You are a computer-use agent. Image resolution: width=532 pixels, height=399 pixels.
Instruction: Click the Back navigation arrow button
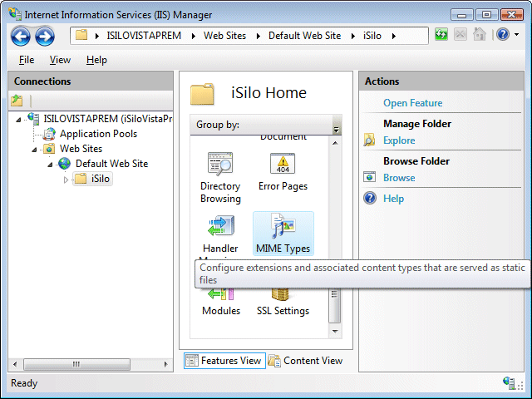pos(21,36)
